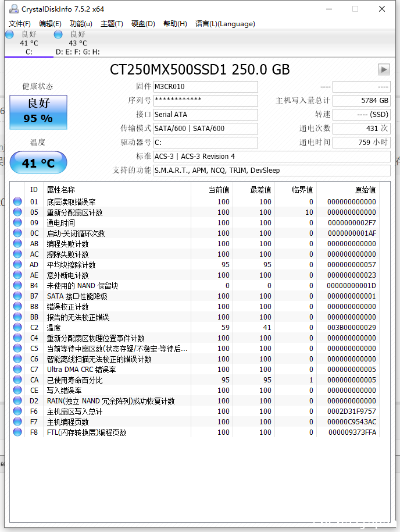Image resolution: width=400 pixels, height=532 pixels.
Task: Click status circle for temperature C2 row
Action: click(x=17, y=328)
